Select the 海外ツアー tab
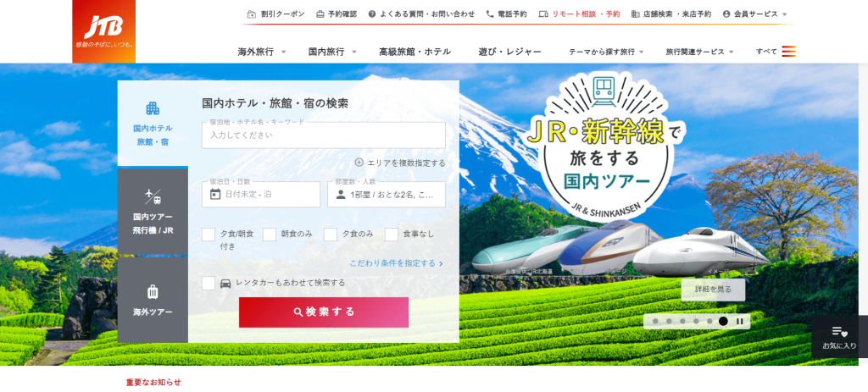 [x=153, y=301]
